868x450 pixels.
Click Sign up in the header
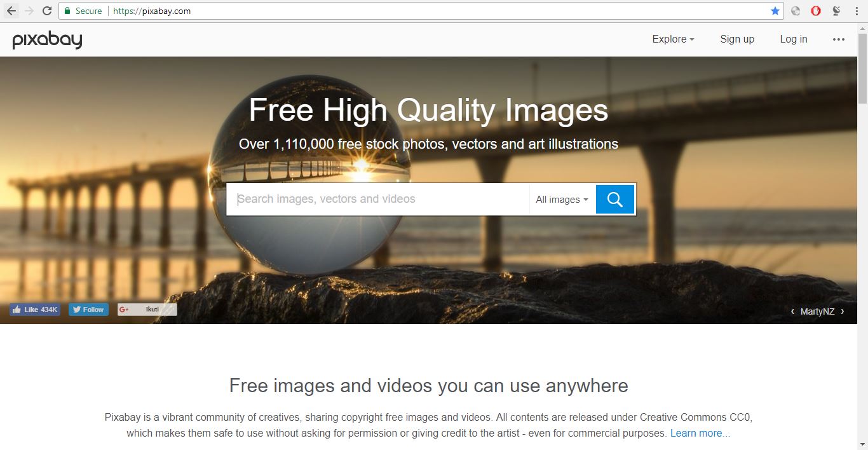pos(737,39)
